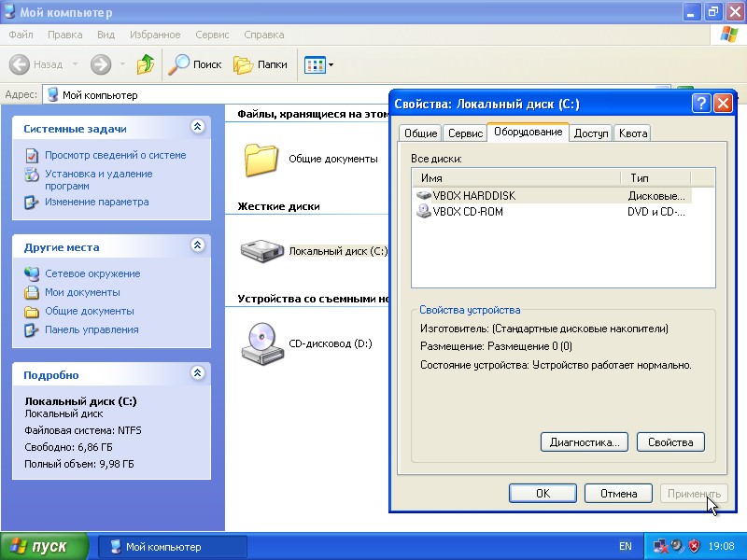The image size is (747, 560).
Task: Select the CD-дисковод (D:) drive icon
Action: click(x=262, y=343)
